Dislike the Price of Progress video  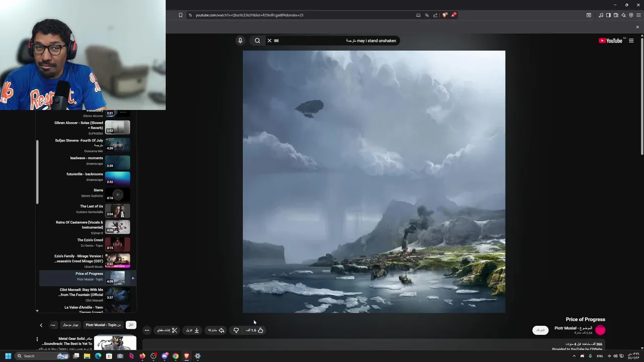tap(236, 330)
